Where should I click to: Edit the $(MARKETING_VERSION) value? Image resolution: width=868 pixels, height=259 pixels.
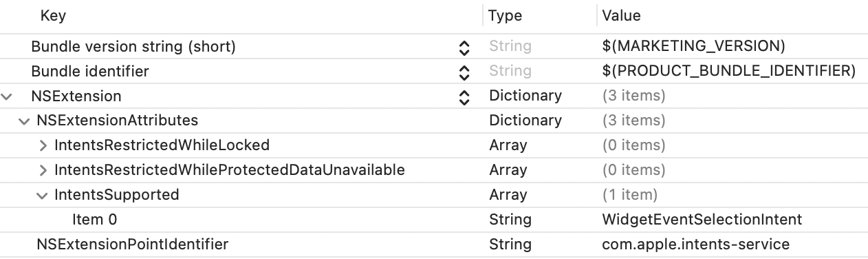point(693,47)
